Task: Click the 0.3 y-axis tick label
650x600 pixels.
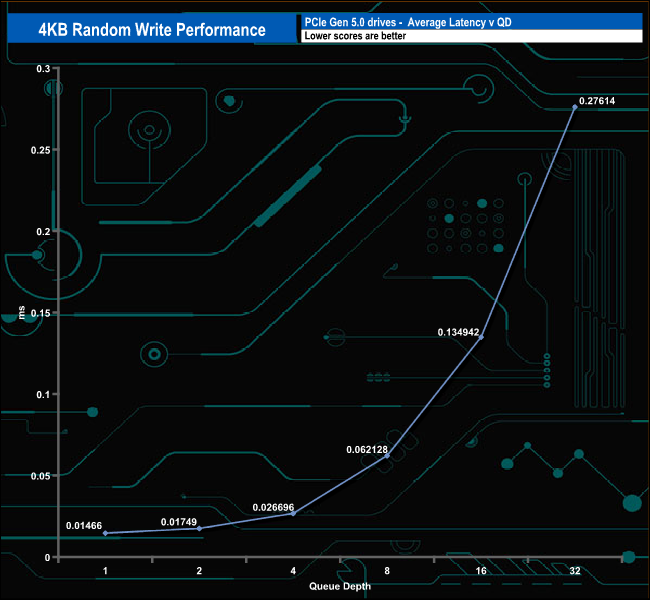Action: 43,69
